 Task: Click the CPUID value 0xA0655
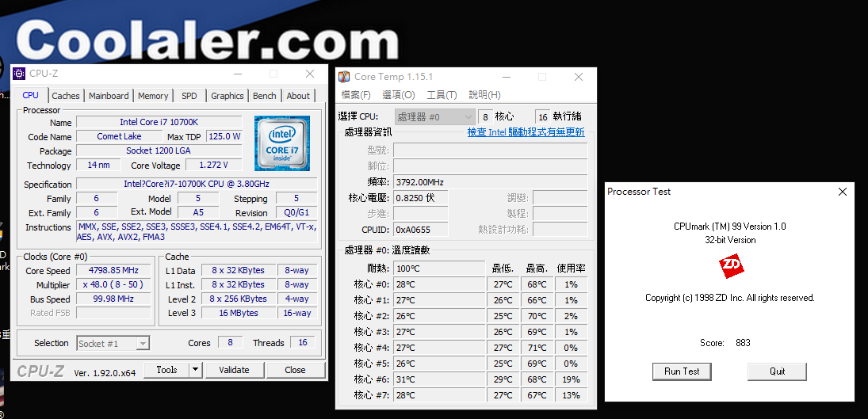[421, 230]
